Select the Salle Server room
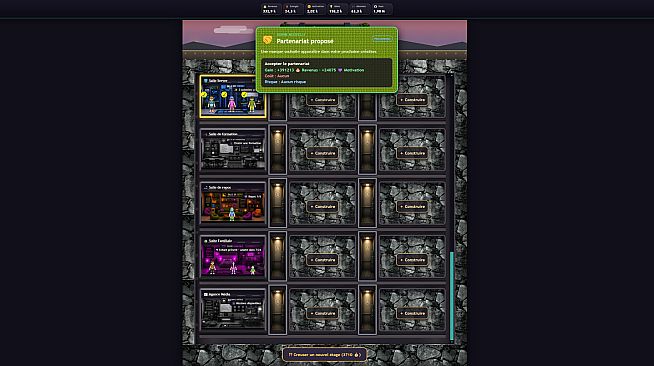The width and height of the screenshot is (654, 366). [x=233, y=96]
